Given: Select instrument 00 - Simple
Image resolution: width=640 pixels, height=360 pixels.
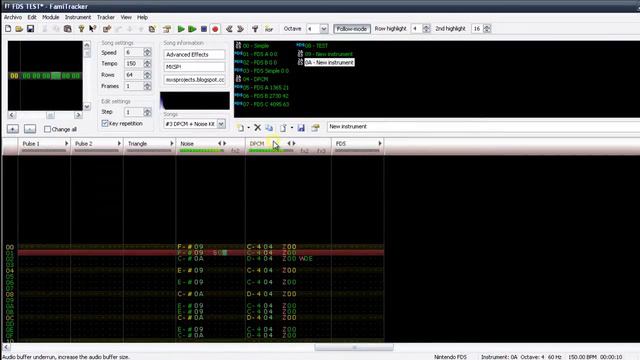Looking at the screenshot, I should tap(256, 46).
